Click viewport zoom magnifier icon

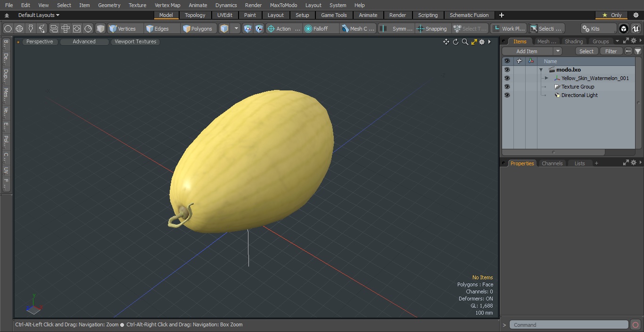point(465,42)
